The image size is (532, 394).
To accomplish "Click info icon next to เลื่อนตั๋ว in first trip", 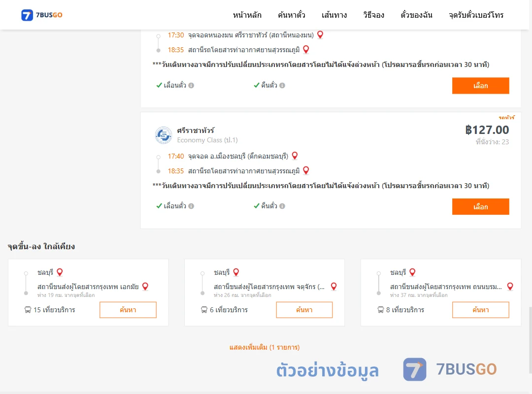I will [x=191, y=86].
